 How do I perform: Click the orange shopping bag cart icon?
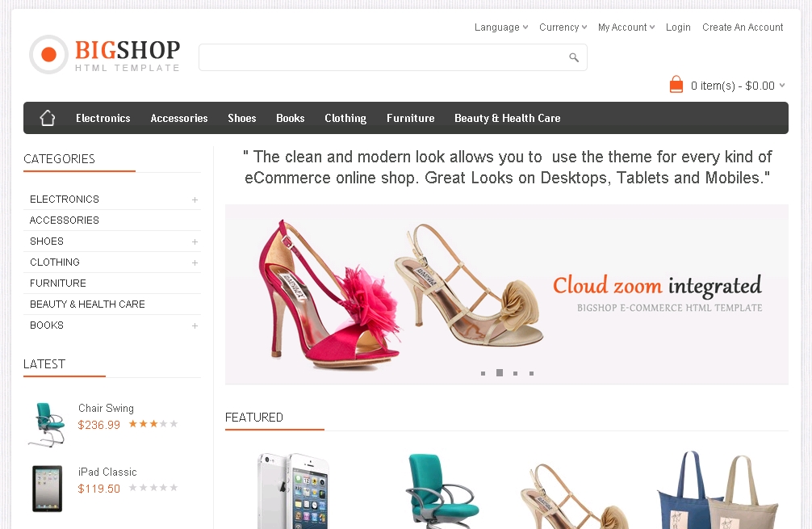(676, 85)
